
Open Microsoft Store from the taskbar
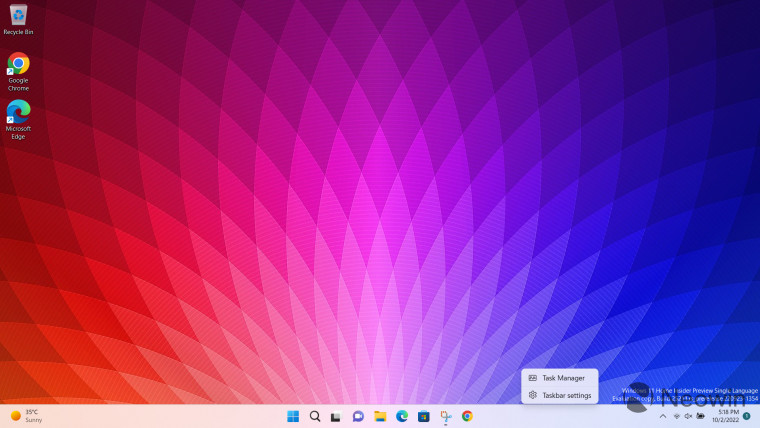point(424,416)
